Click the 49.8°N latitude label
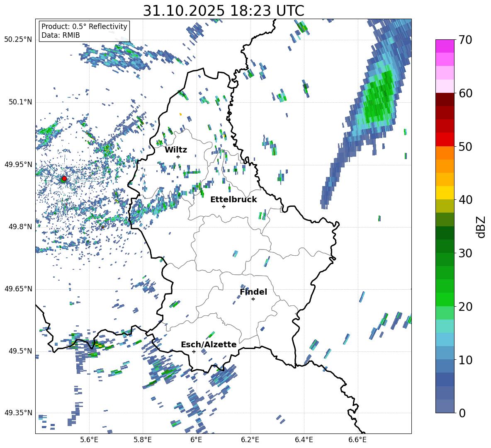Viewport: 491px width, 448px height. [x=20, y=227]
